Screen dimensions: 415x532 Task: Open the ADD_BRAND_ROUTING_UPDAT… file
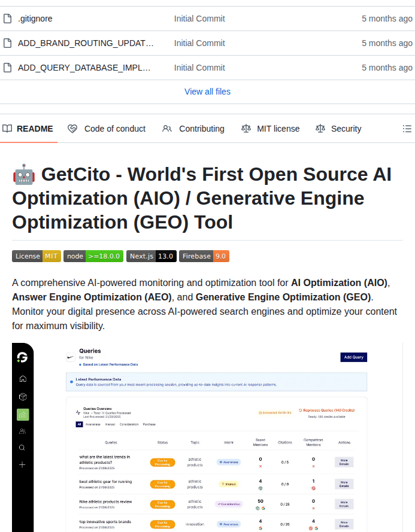click(x=86, y=44)
